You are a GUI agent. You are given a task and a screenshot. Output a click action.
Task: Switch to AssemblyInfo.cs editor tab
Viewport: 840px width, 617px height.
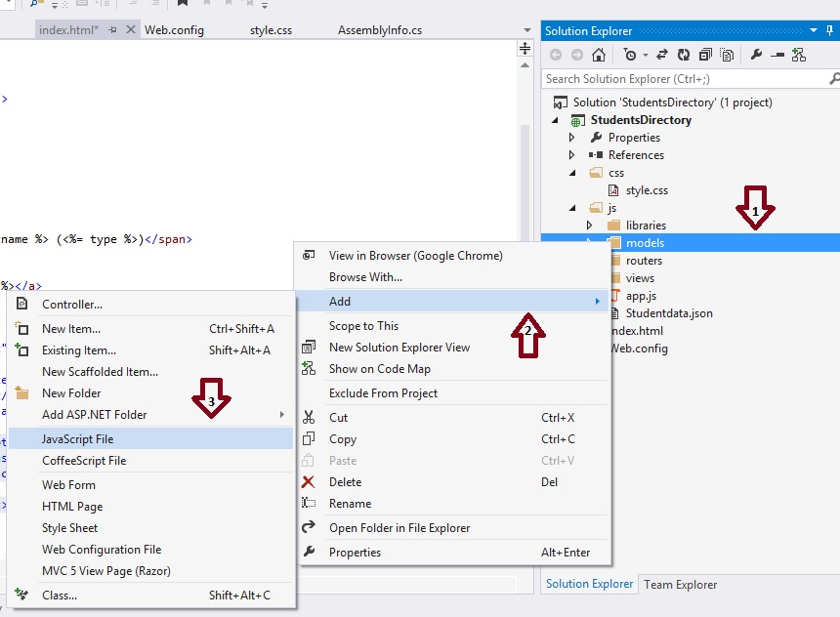pos(380,30)
